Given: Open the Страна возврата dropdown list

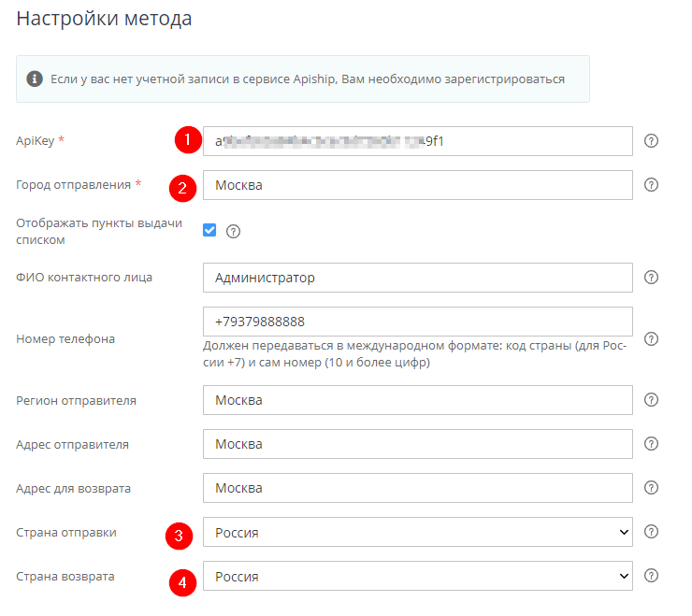Looking at the screenshot, I should pos(418,576).
